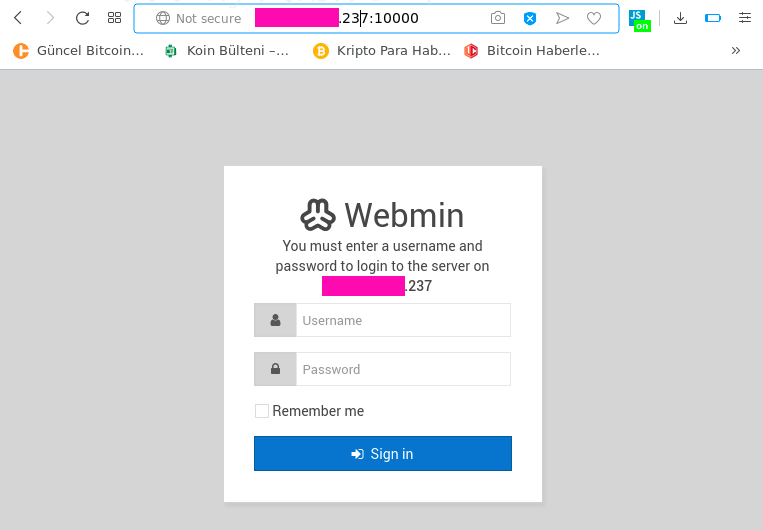Expand hidden bookmarks with the double chevron

coord(736,50)
